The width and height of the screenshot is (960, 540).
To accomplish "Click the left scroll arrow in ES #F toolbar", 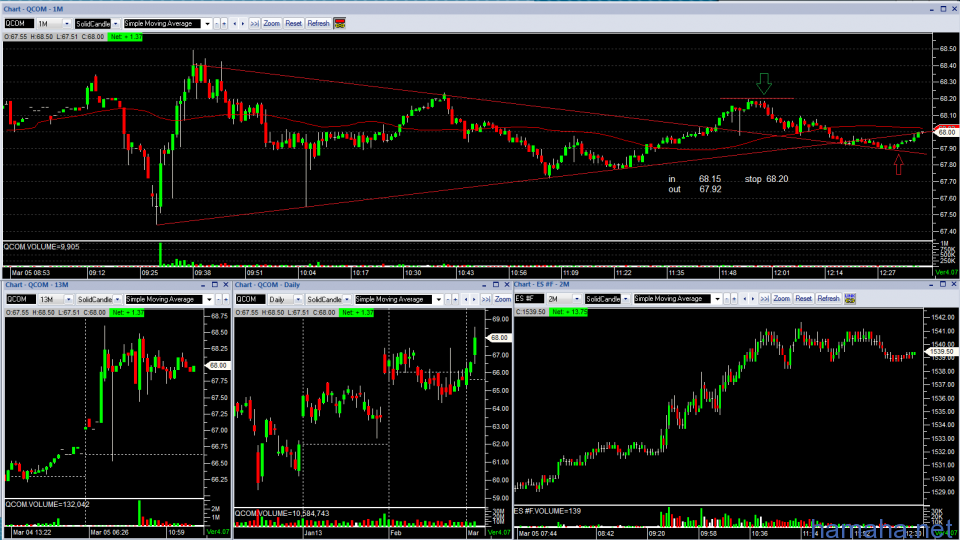I will click(x=744, y=299).
